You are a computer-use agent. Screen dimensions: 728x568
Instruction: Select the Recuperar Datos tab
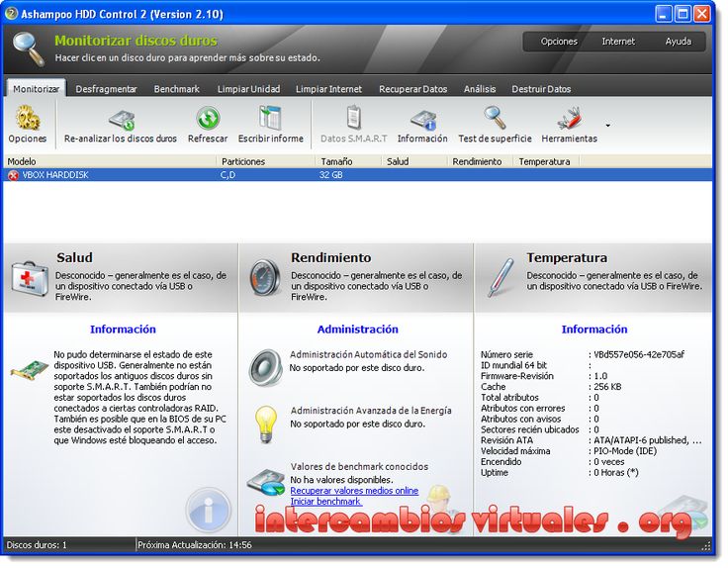pos(412,89)
